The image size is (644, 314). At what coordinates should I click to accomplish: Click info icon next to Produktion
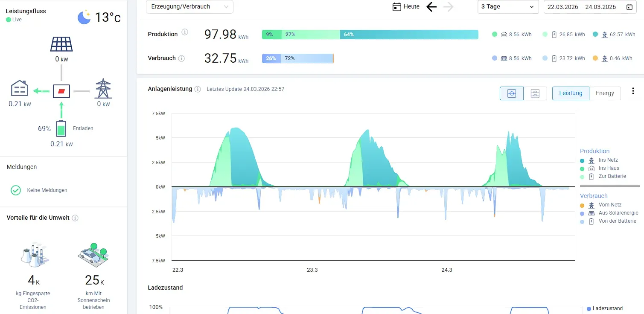coord(185,32)
